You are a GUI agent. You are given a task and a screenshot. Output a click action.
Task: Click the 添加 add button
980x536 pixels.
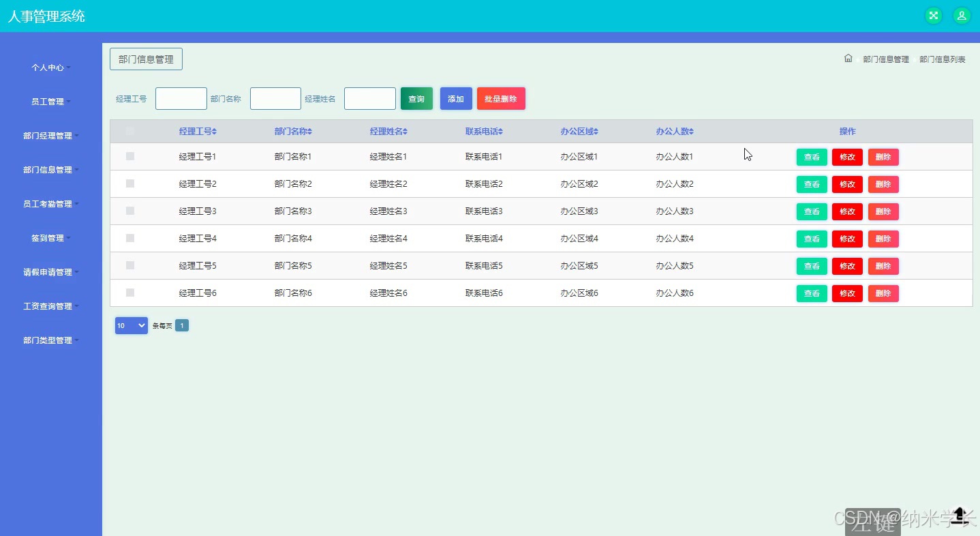pos(456,98)
